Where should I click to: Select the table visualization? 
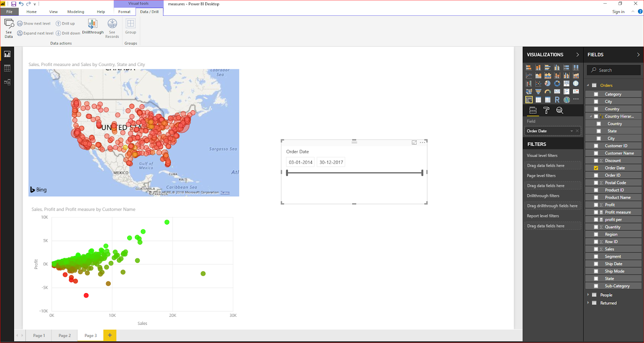click(x=538, y=100)
